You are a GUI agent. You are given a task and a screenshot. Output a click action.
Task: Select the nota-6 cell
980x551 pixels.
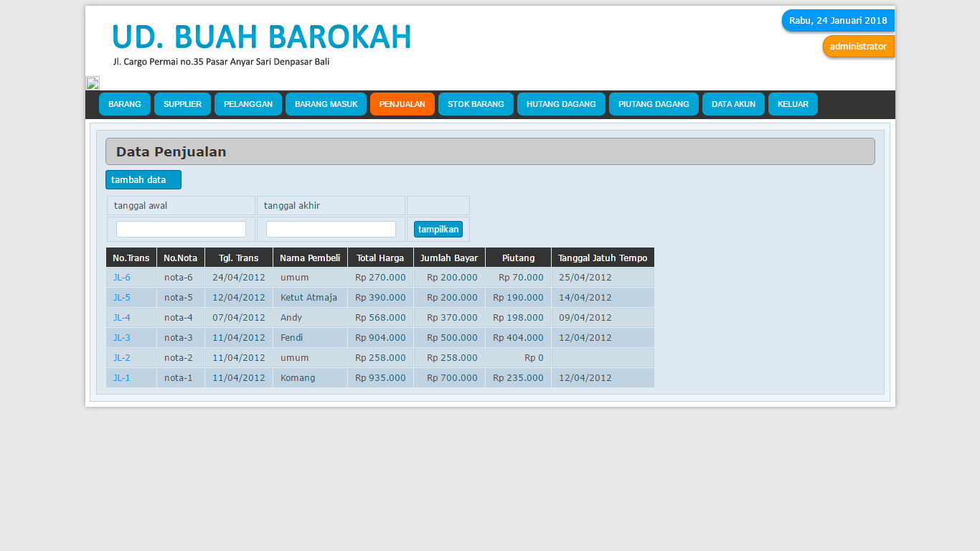point(181,278)
